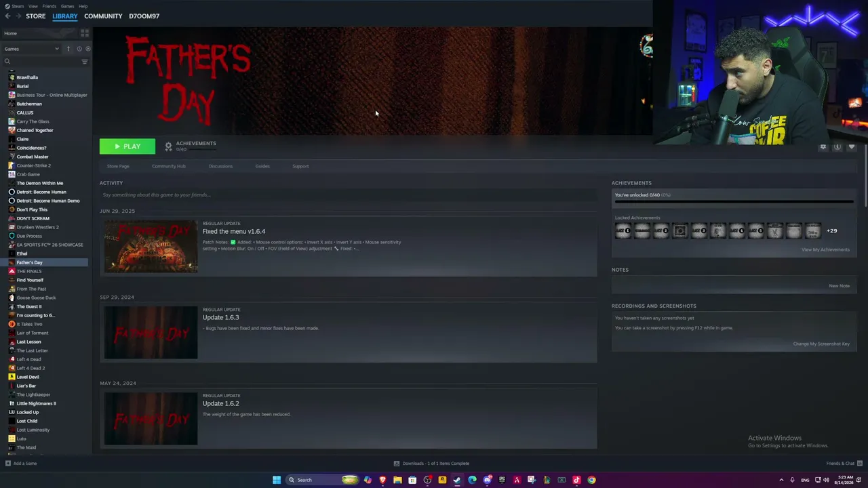Select Left 4 Dead 2 in the games list

[x=31, y=368]
